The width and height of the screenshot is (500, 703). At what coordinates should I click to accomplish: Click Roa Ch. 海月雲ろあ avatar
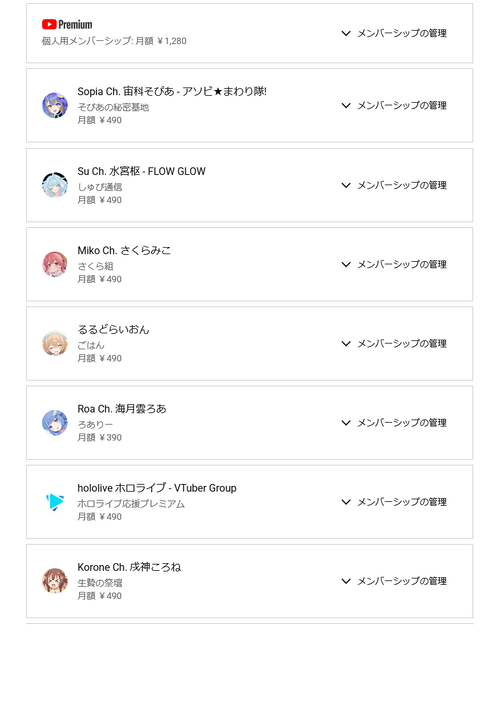(x=55, y=422)
